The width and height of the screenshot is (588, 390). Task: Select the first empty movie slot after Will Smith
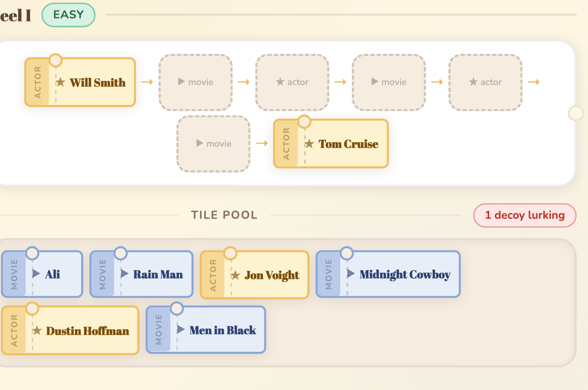(x=195, y=82)
